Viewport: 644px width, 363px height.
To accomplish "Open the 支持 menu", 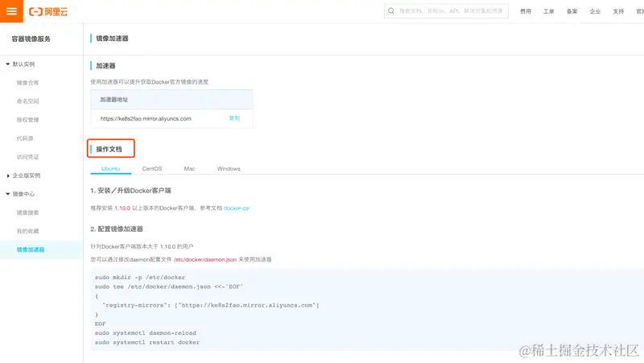I will [x=618, y=11].
